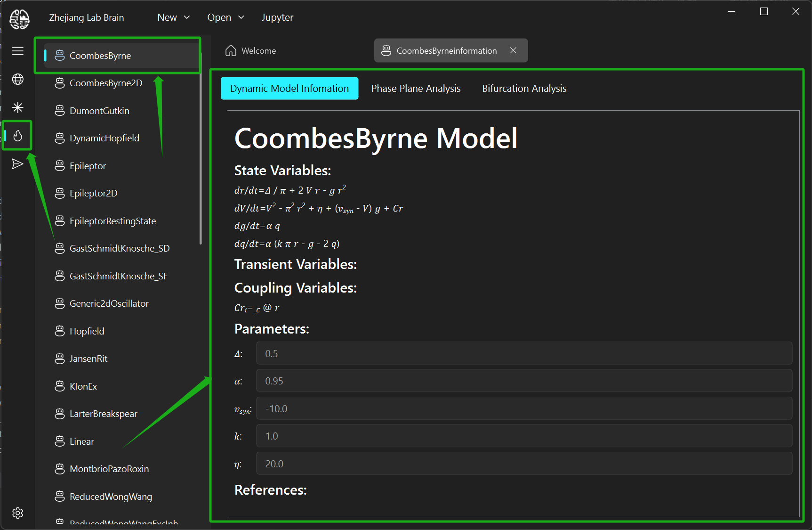This screenshot has width=812, height=530.
Task: Select the flame icon in left sidebar
Action: pos(18,136)
